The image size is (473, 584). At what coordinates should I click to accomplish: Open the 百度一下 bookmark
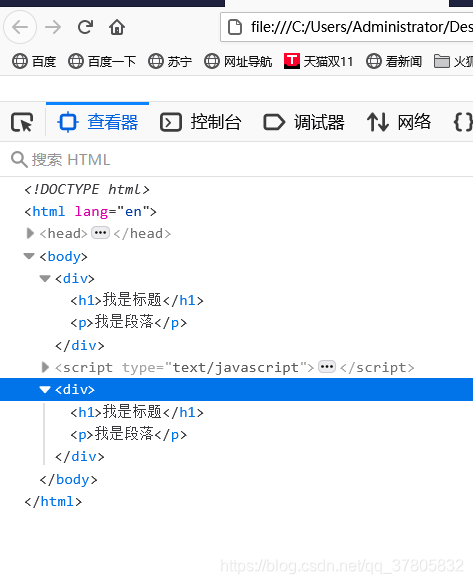(102, 61)
